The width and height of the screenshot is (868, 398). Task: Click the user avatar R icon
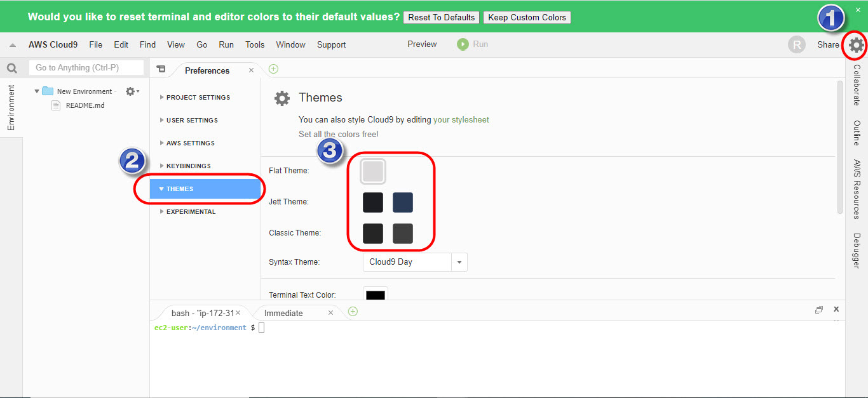click(x=796, y=44)
